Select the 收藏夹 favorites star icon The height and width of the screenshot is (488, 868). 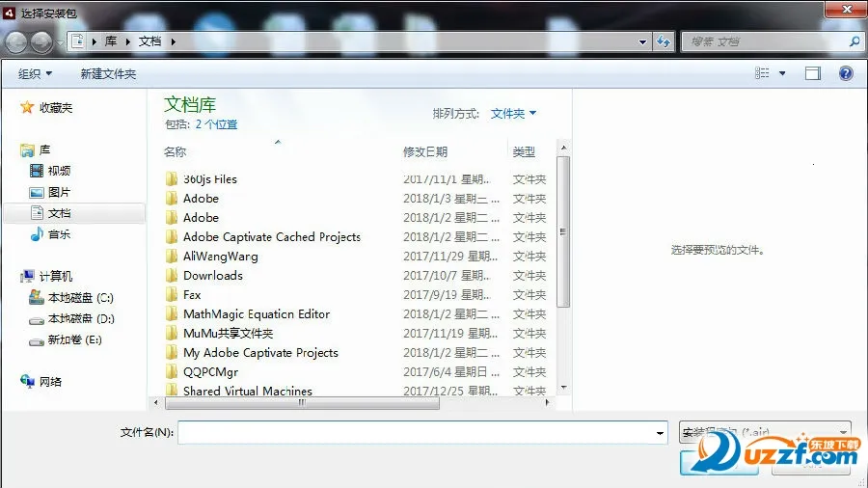pos(27,107)
